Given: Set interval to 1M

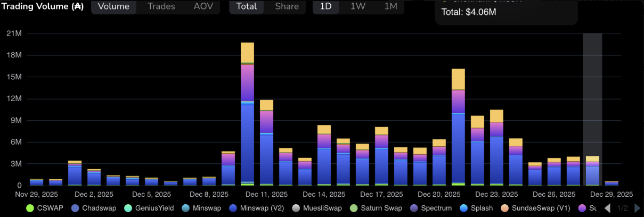Looking at the screenshot, I should 391,7.
